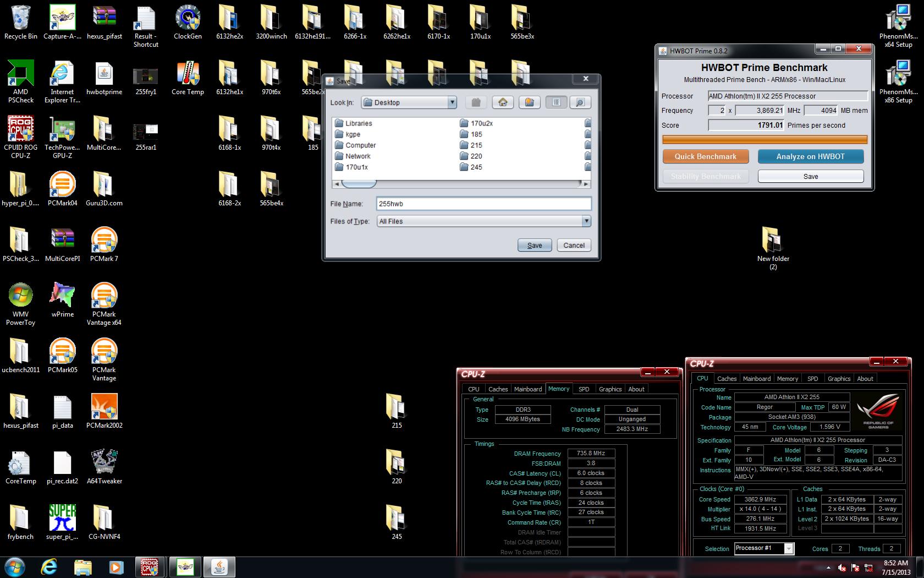Select the Libraries folder in the Save dialog

(x=353, y=123)
